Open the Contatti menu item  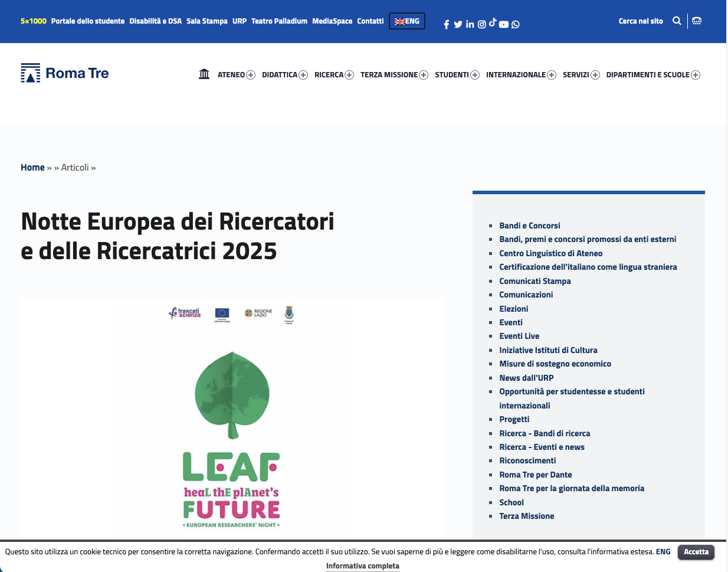click(x=370, y=21)
